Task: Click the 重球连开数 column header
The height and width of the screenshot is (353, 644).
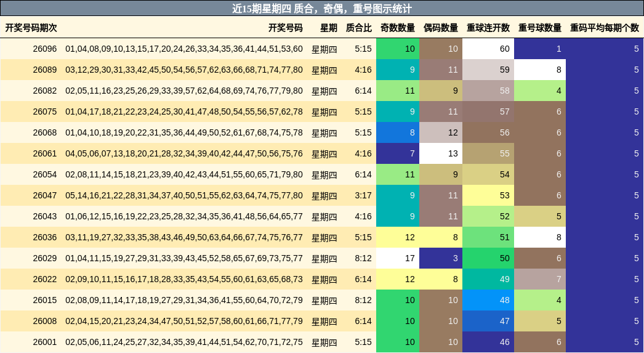Action: click(x=488, y=28)
